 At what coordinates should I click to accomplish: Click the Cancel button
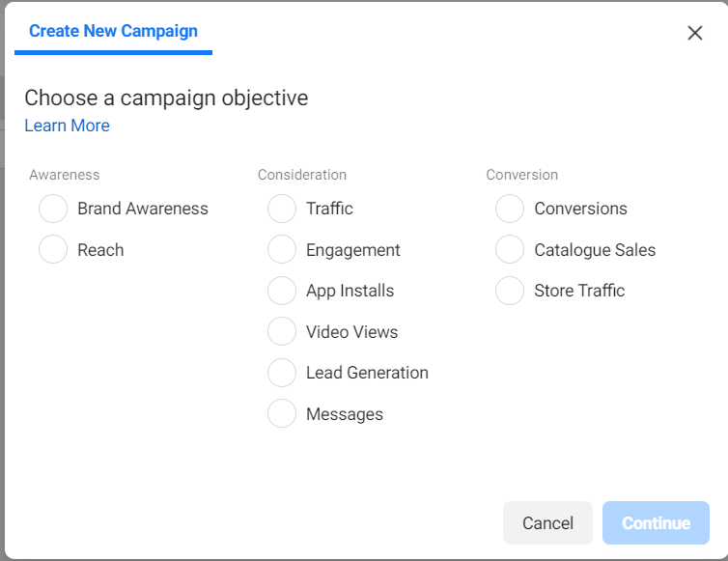547,523
